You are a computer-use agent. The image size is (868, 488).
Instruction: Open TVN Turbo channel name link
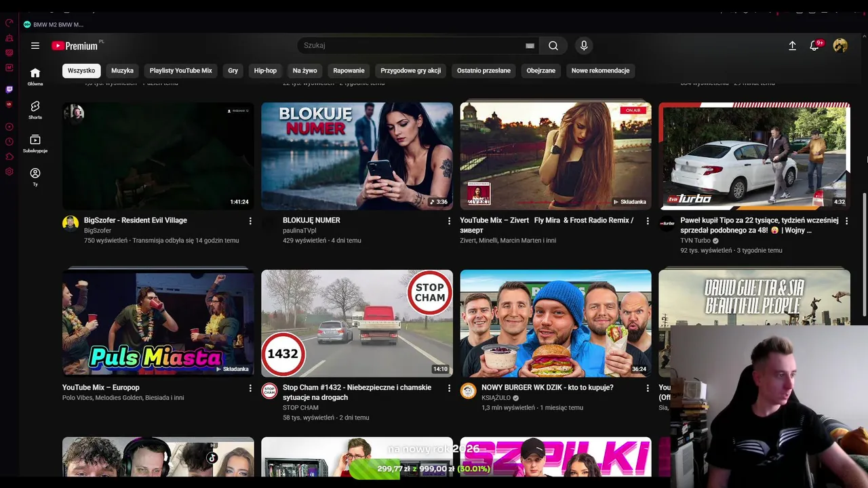pyautogui.click(x=695, y=240)
